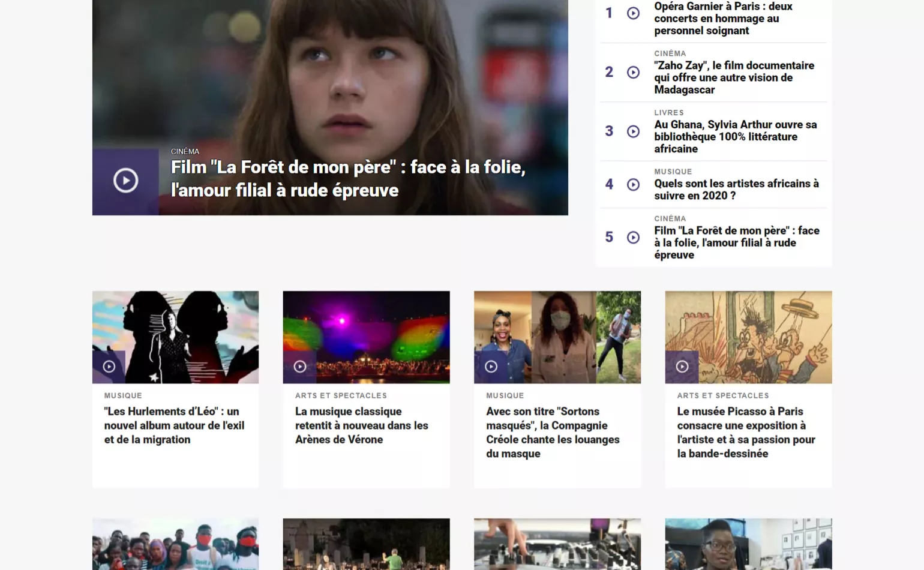The height and width of the screenshot is (570, 924).
Task: Click the play icon on the featured video
Action: [125, 179]
